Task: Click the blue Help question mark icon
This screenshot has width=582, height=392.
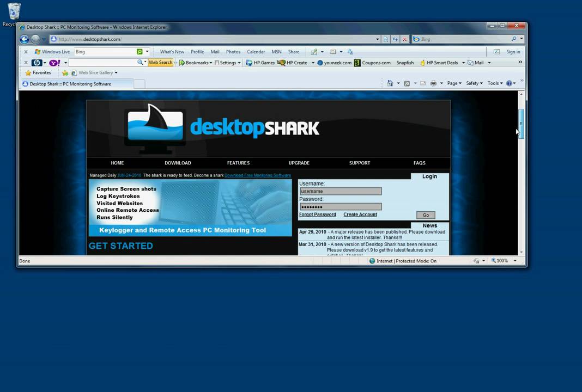Action: pos(509,83)
